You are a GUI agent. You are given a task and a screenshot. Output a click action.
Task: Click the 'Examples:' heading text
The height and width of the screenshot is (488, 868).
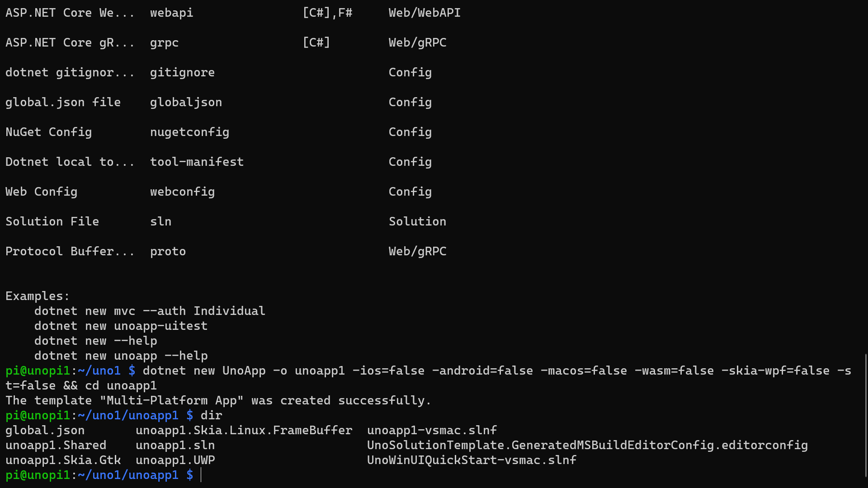coord(38,296)
